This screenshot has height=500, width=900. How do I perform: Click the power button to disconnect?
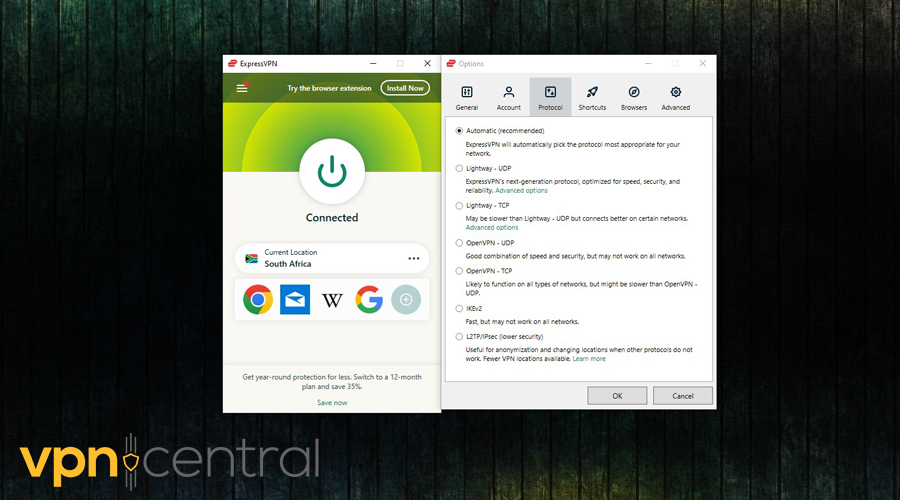pyautogui.click(x=332, y=171)
